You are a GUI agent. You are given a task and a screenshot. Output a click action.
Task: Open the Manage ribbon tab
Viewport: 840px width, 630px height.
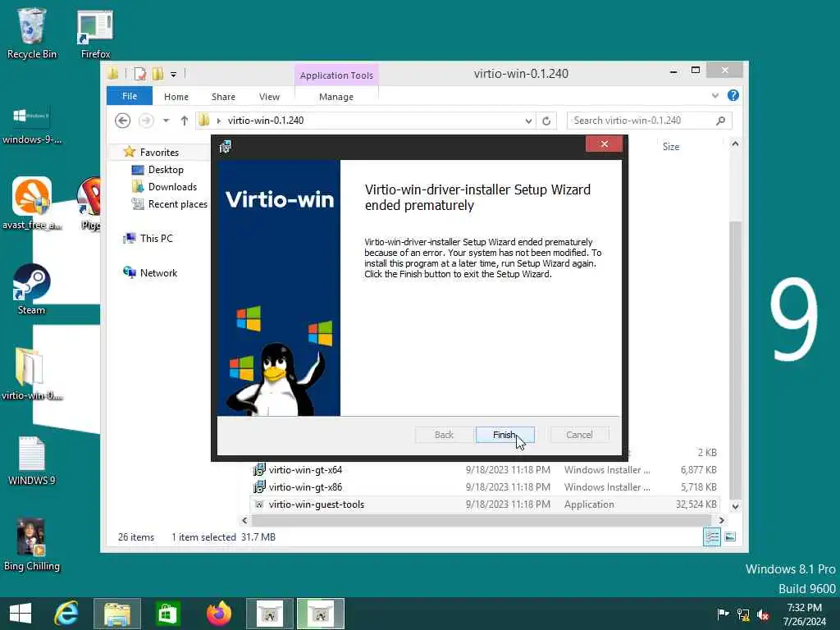[336, 97]
